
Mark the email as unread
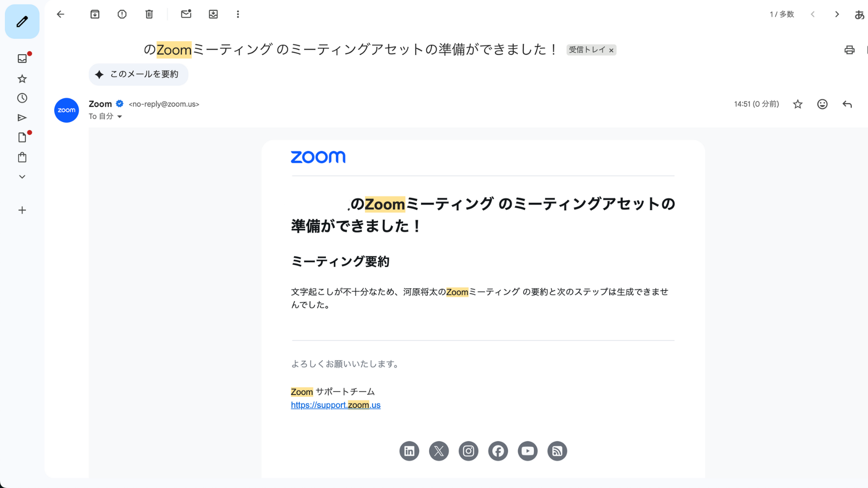(186, 14)
